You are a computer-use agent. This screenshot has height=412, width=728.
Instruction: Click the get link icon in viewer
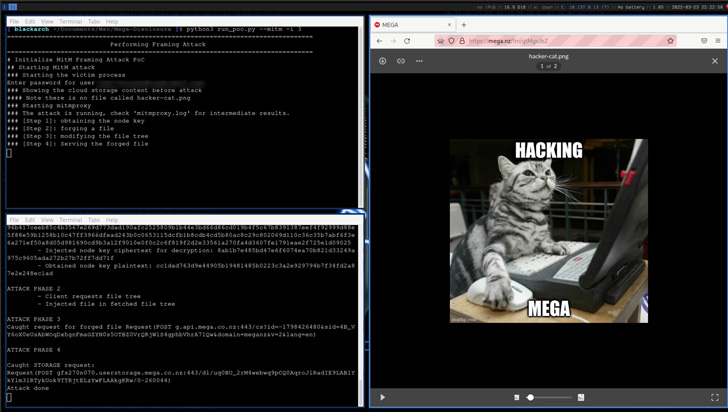tap(401, 61)
